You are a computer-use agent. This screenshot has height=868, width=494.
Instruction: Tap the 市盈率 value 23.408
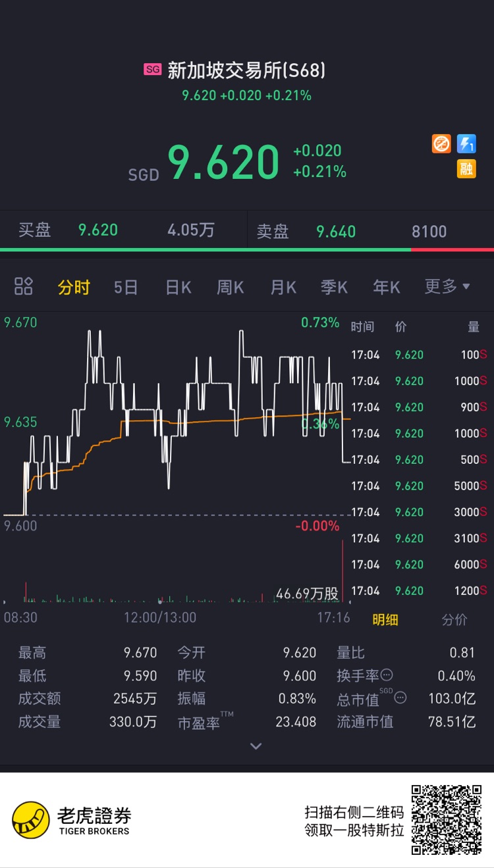coord(296,721)
